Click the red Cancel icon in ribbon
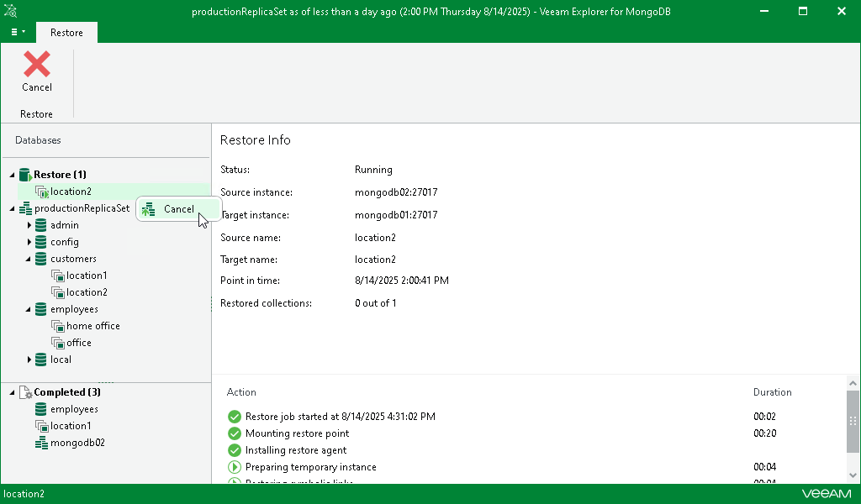 (x=36, y=65)
